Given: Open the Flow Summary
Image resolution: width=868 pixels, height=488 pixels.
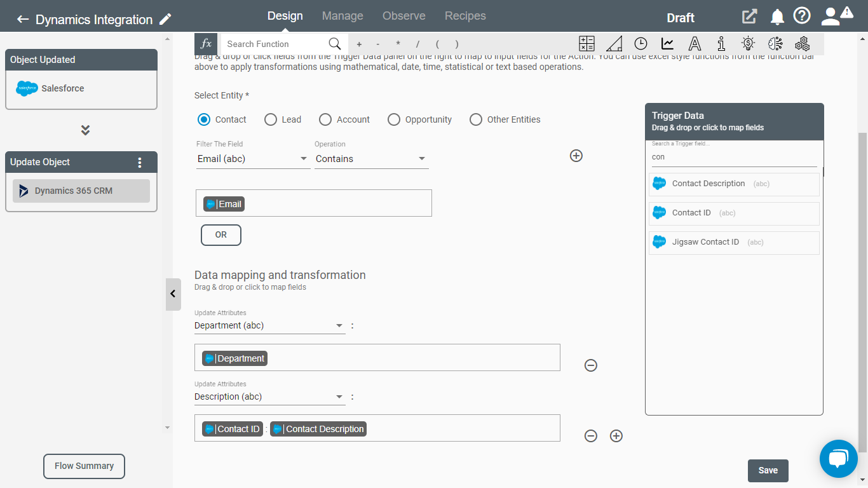Looking at the screenshot, I should click(x=84, y=466).
